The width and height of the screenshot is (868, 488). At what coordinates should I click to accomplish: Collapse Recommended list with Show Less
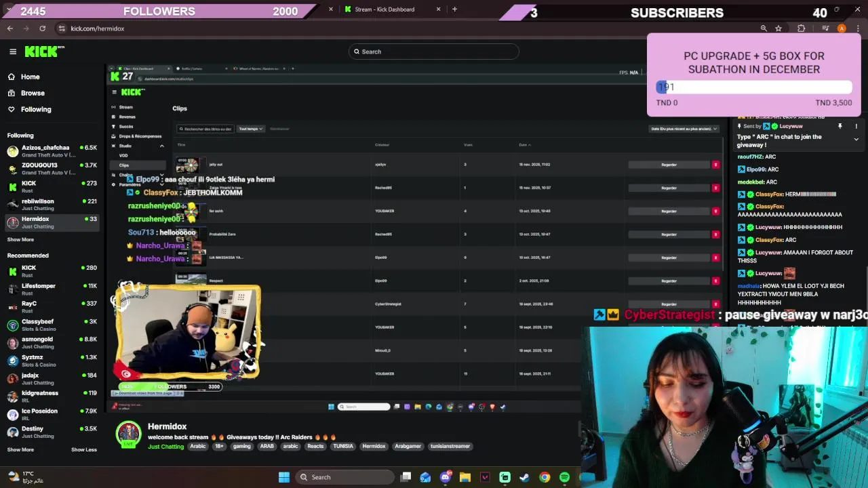(x=84, y=449)
